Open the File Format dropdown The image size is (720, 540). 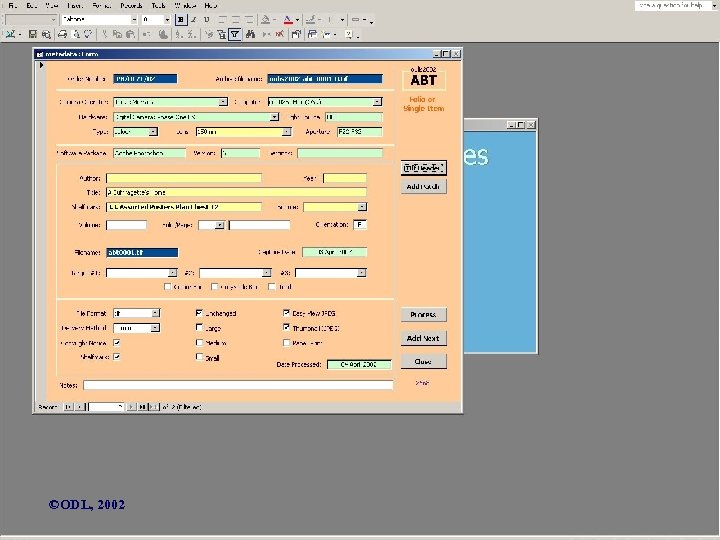click(x=155, y=313)
